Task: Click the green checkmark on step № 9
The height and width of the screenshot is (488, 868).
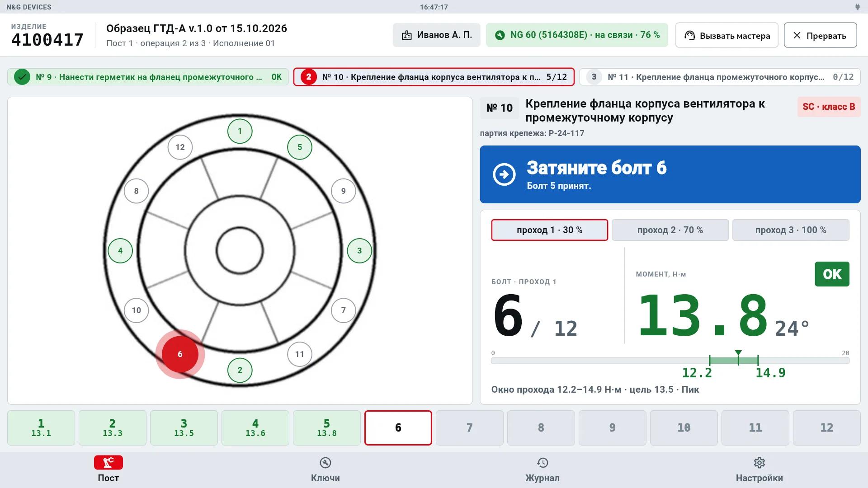Action: [x=22, y=77]
